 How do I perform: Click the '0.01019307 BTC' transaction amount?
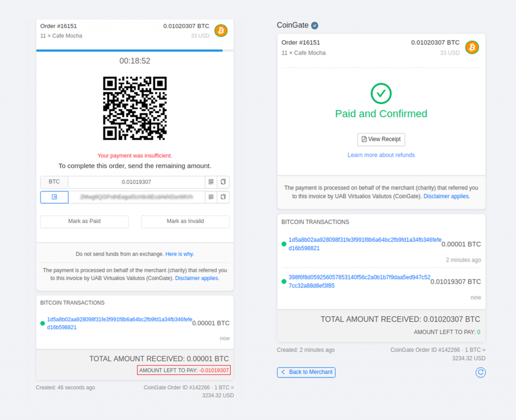(x=456, y=282)
